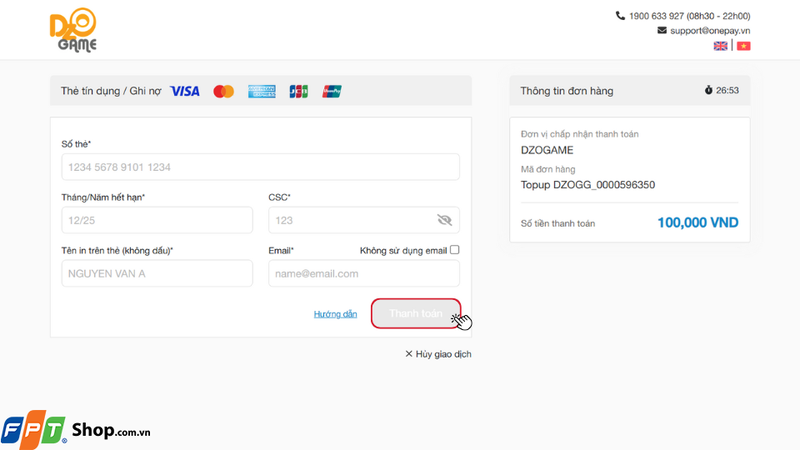Click the merchant name DZOGAME
The image size is (800, 450).
click(x=547, y=150)
